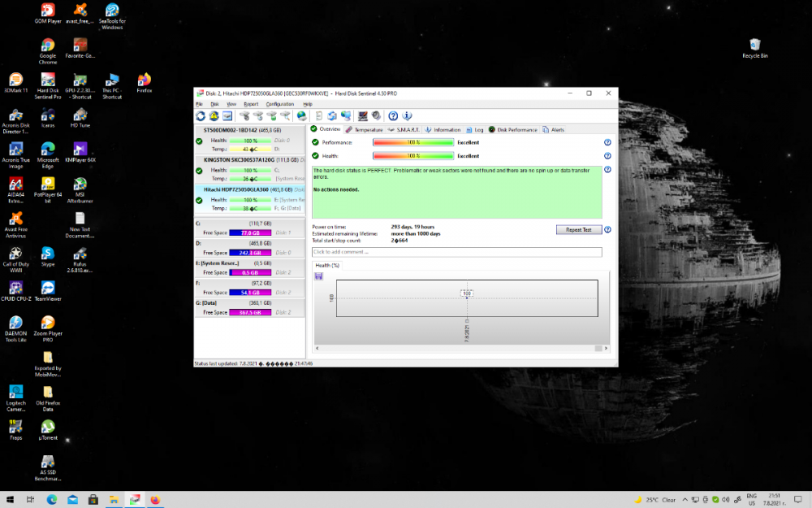
Task: Click the comment input field
Action: 455,252
